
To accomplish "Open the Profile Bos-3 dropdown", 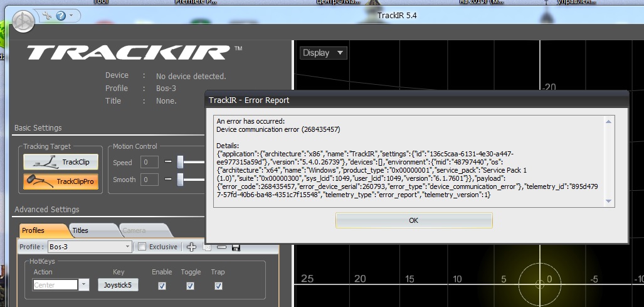I will point(90,247).
